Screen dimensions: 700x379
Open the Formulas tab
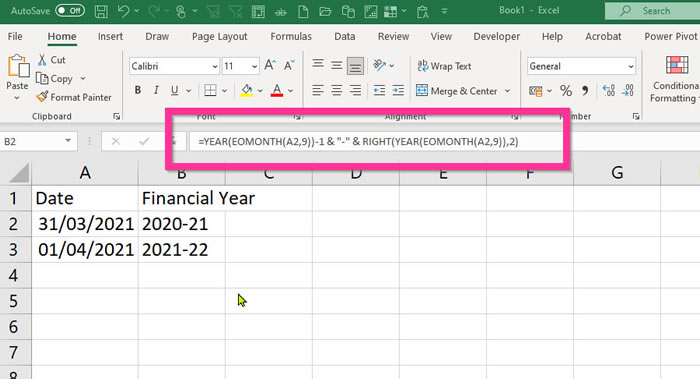(291, 37)
